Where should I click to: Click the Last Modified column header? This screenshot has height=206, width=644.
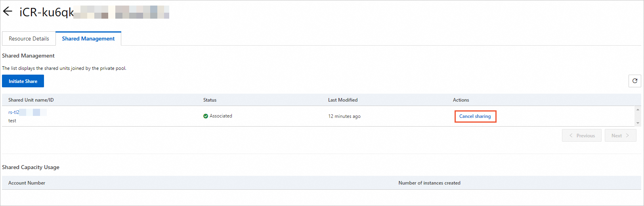[343, 100]
